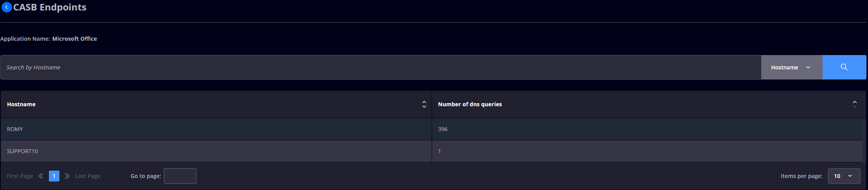
Task: Select the SUPPORT10 hostname row
Action: pyautogui.click(x=431, y=151)
